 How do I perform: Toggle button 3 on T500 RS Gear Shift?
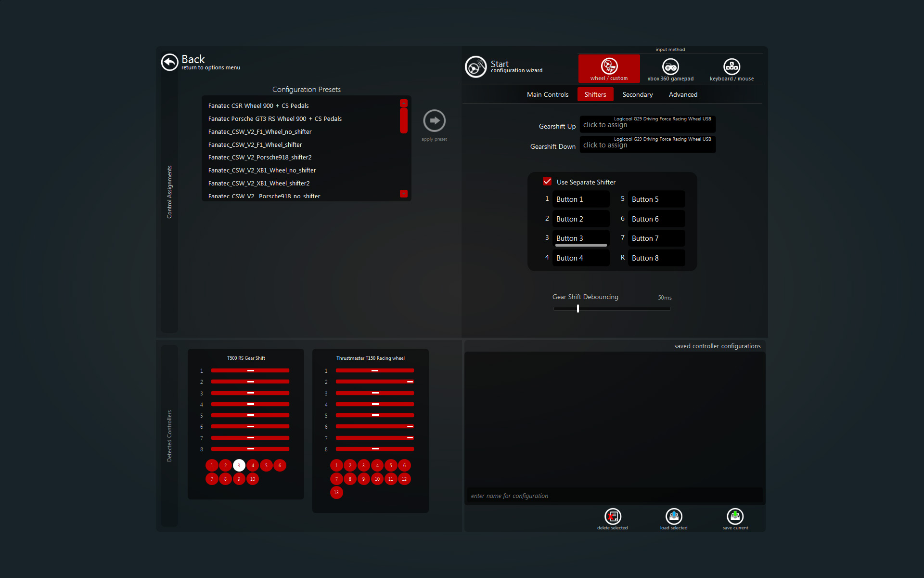coord(239,465)
